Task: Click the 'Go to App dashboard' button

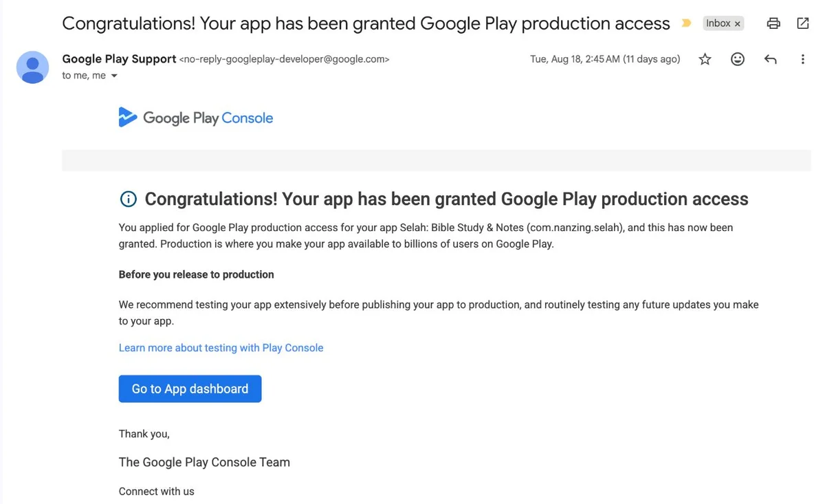Action: point(190,388)
